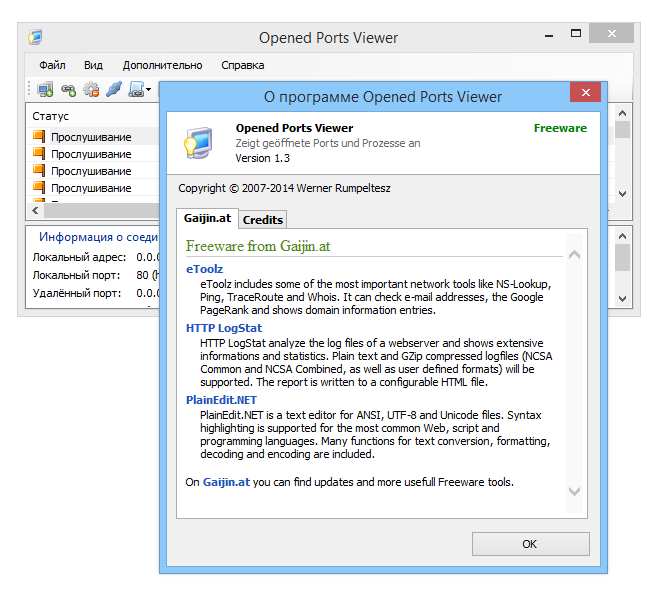Click the Freeware label in the About header

(560, 128)
